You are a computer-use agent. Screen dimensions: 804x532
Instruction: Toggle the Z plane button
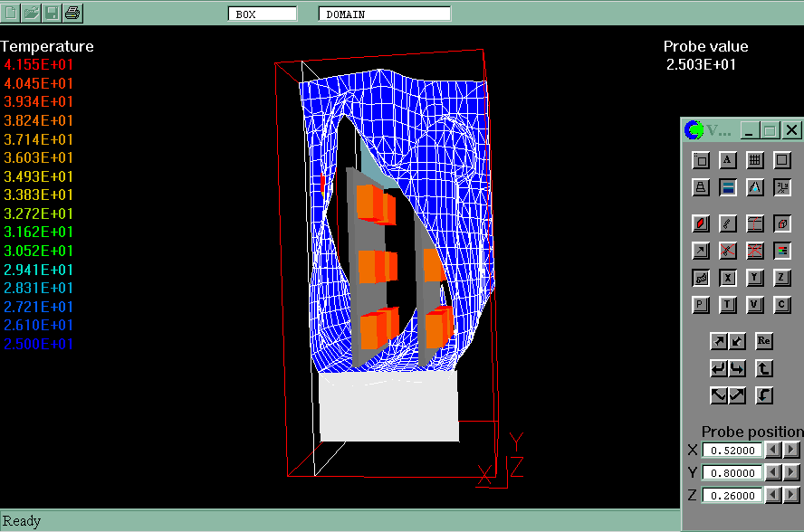click(x=782, y=278)
